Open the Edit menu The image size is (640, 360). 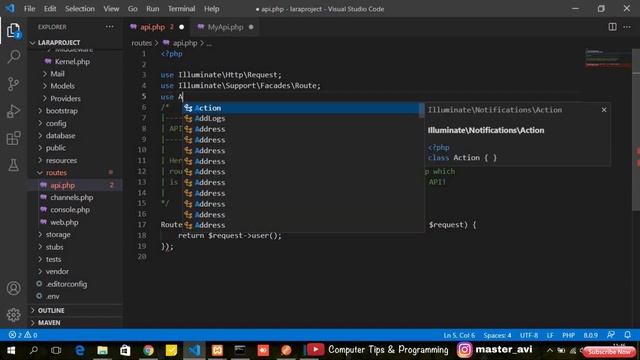pyautogui.click(x=50, y=9)
